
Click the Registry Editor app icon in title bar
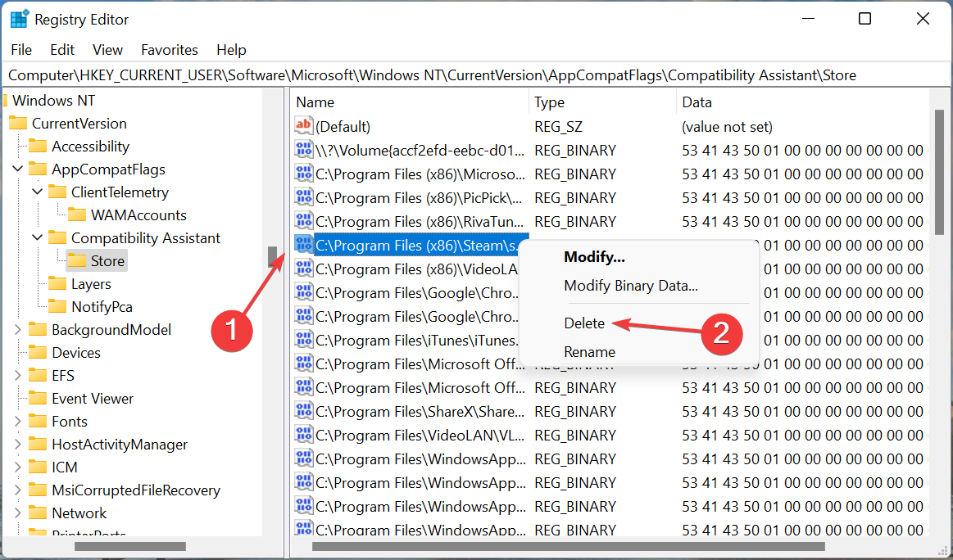[x=20, y=20]
